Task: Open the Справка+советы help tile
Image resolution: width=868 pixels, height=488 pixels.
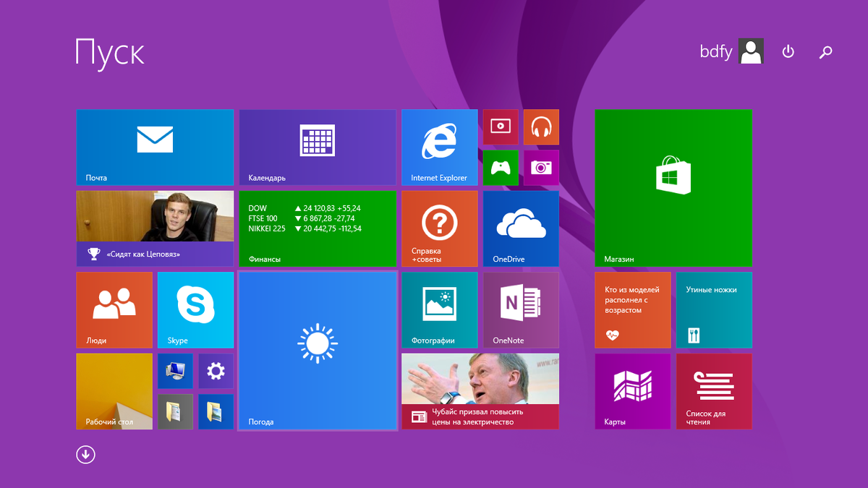Action: [x=440, y=228]
